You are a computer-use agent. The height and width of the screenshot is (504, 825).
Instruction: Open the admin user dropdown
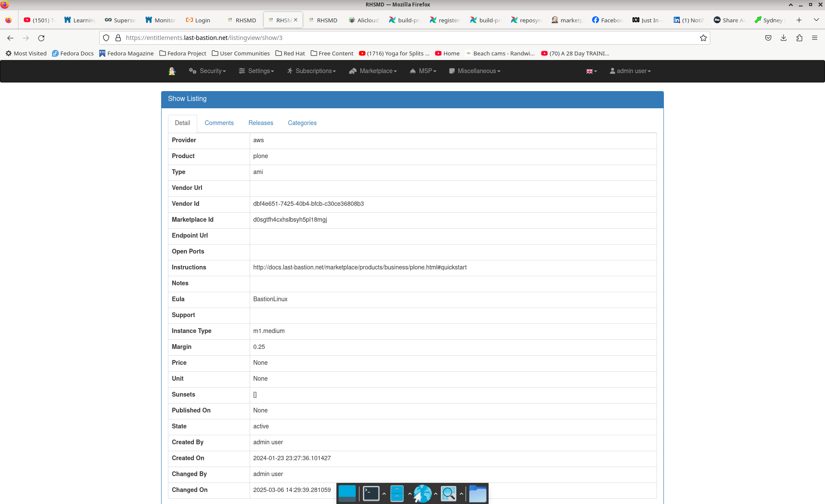pyautogui.click(x=630, y=71)
